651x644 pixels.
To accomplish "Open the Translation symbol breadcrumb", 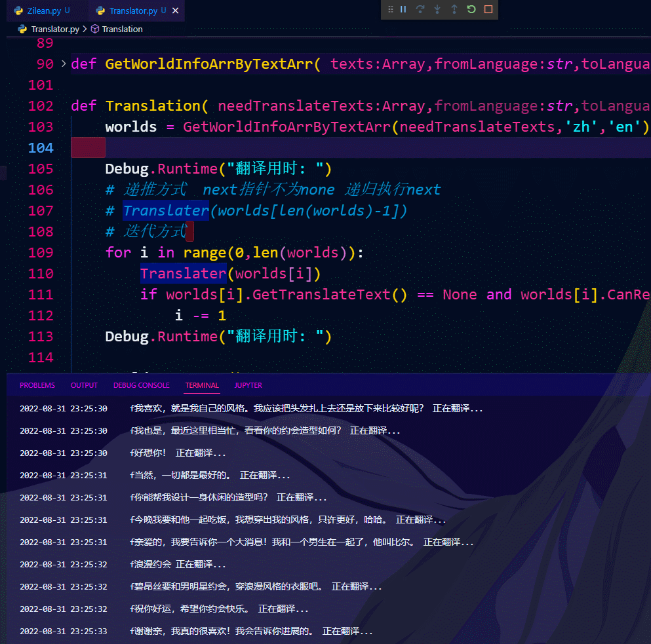I will 122,29.
